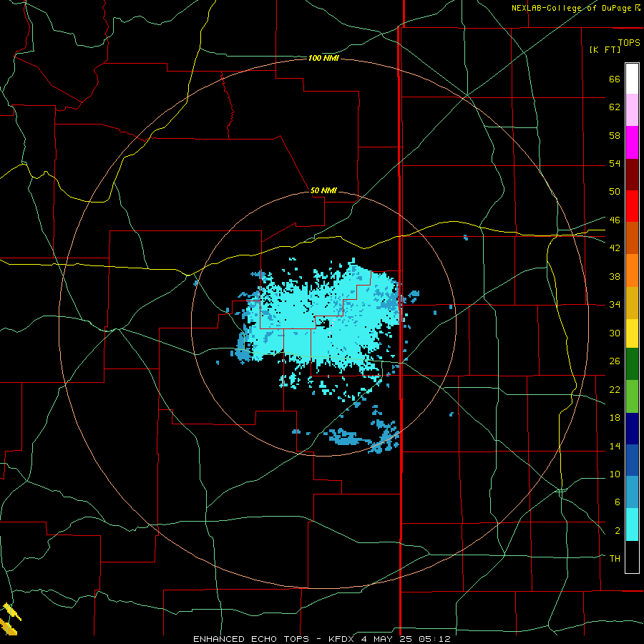The image size is (644, 644).
Task: Click the legend value "38"
Action: pos(615,276)
